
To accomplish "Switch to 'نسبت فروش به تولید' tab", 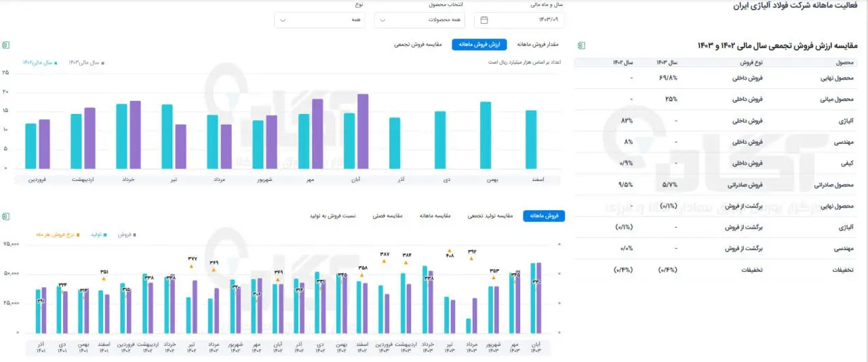I will pos(332,216).
